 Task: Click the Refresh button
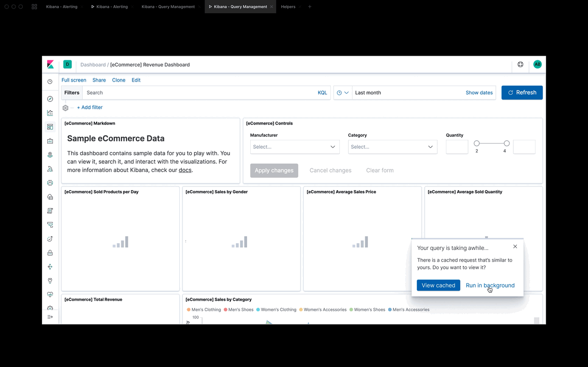pyautogui.click(x=522, y=93)
